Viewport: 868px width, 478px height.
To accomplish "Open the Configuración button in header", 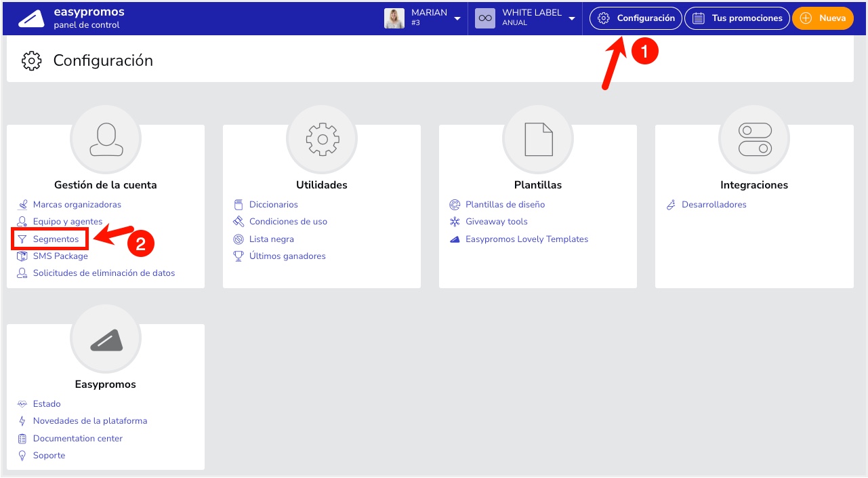I will [636, 18].
